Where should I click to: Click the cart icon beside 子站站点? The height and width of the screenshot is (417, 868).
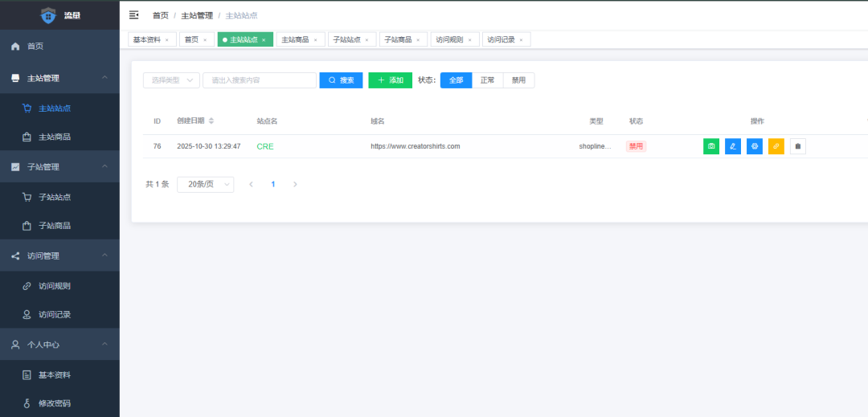(27, 197)
